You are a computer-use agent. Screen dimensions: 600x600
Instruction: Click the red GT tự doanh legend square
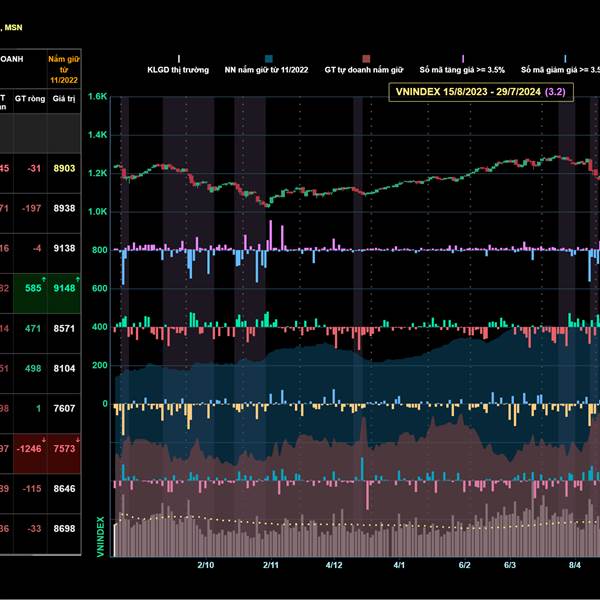tap(365, 59)
